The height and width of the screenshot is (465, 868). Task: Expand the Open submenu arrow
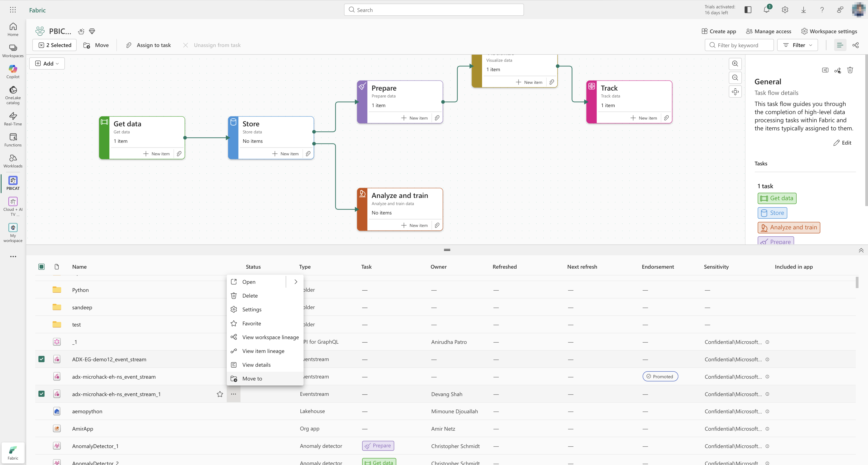[295, 282]
